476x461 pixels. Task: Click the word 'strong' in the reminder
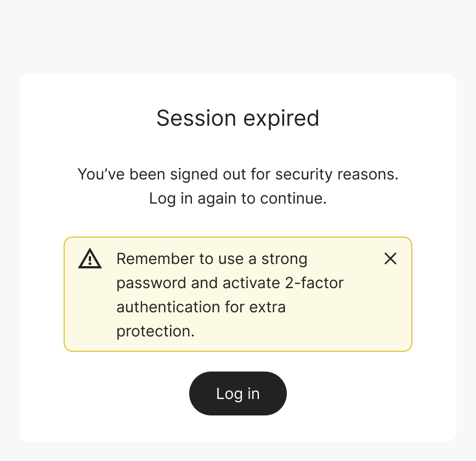click(x=284, y=258)
